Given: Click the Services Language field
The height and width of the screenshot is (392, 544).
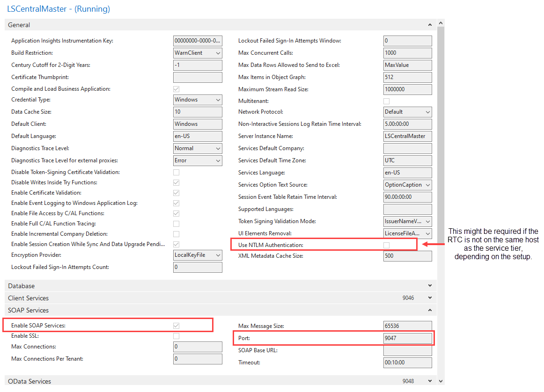Looking at the screenshot, I should (408, 173).
